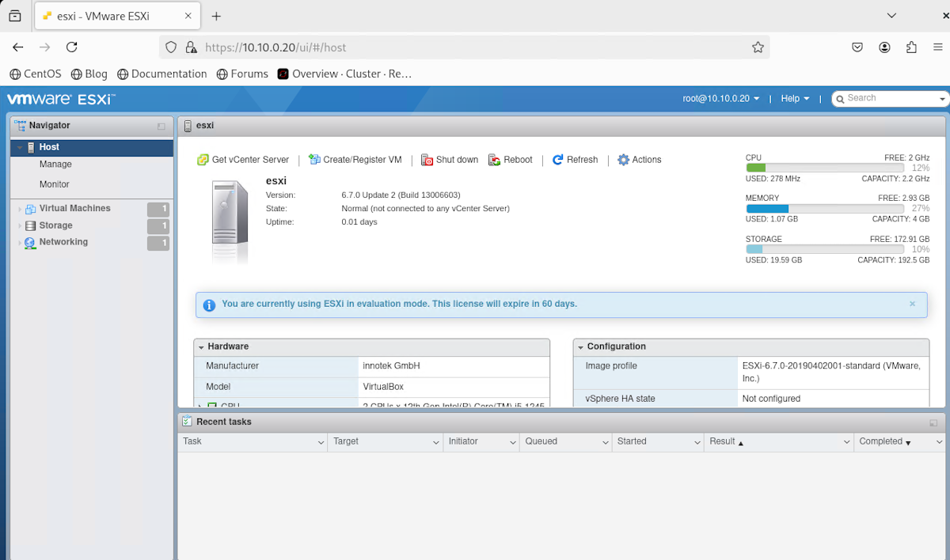This screenshot has width=950, height=560.
Task: Open the CentOS bookmark
Action: coord(35,74)
